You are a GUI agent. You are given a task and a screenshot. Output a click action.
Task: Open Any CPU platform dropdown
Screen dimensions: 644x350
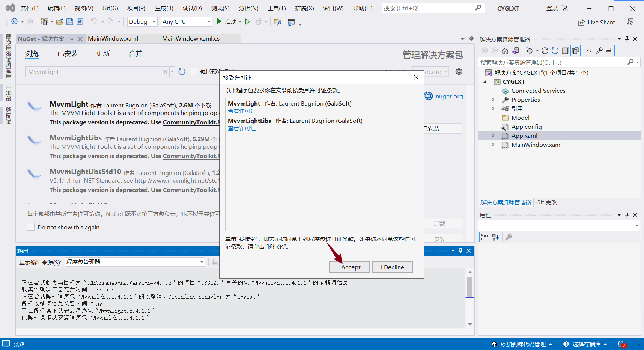(x=187, y=22)
